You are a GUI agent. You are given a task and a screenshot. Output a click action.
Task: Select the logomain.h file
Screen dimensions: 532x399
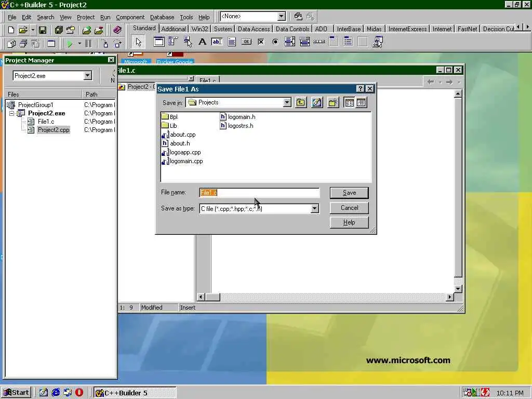point(238,117)
